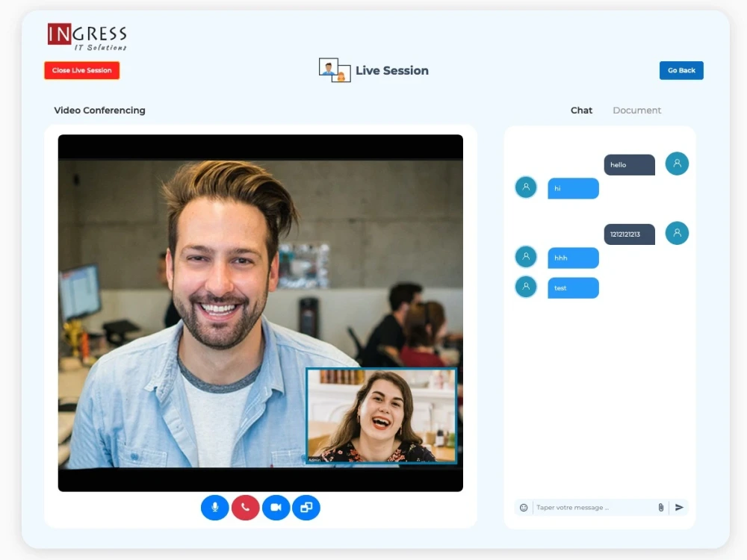Send message with paper plane icon

[679, 508]
